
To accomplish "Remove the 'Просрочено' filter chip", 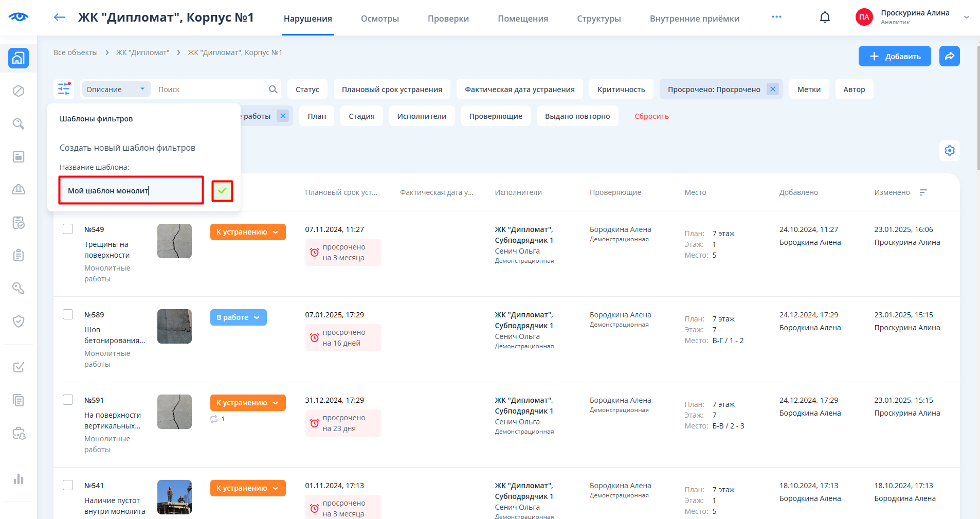I will [772, 89].
